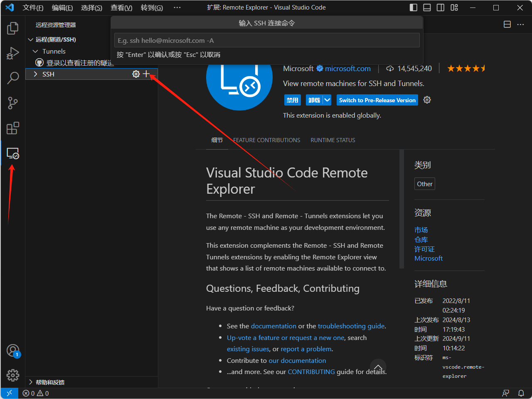Open Customize Layout icon
This screenshot has width=532, height=399.
point(454,7)
